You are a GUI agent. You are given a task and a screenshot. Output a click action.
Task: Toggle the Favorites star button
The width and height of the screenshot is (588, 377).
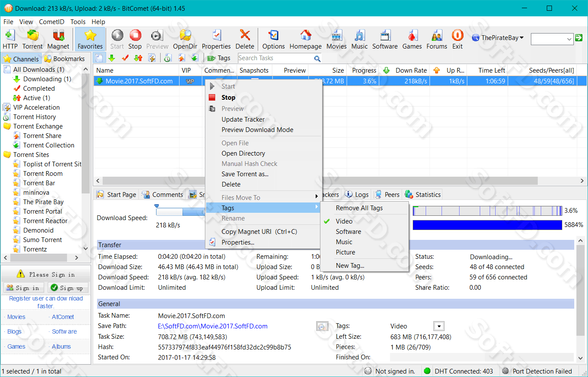[90, 39]
